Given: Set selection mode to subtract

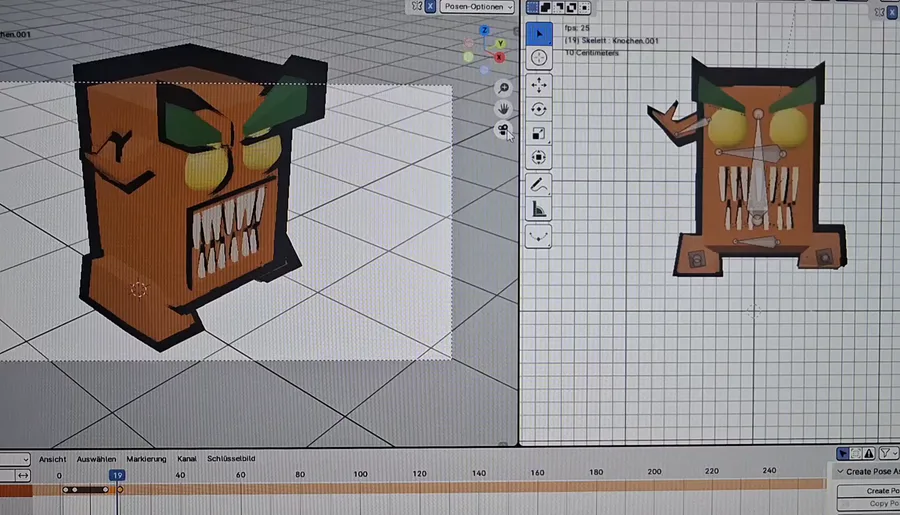Looking at the screenshot, I should 558,7.
